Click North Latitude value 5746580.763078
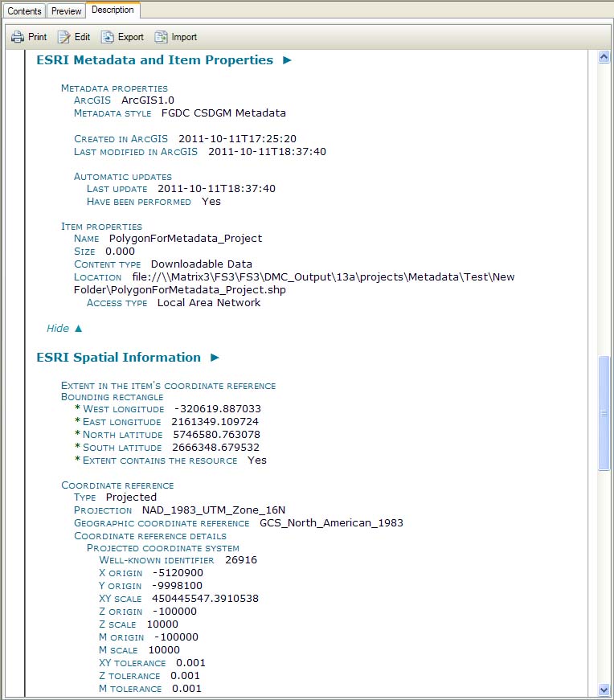Screen dimensions: 614x700 [x=216, y=435]
